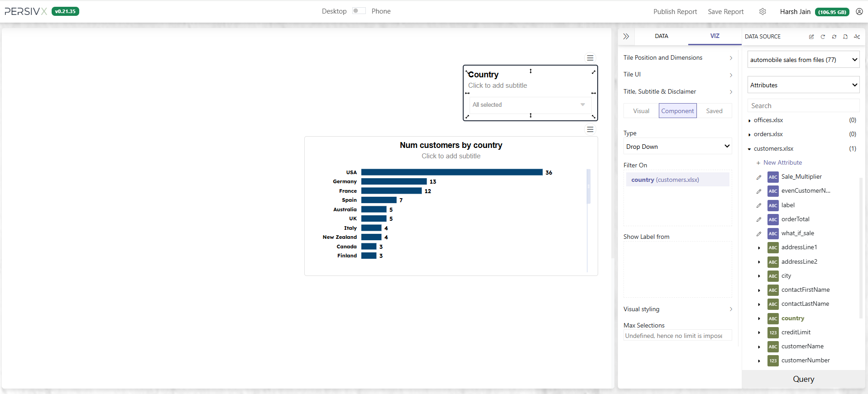The image size is (868, 394).
Task: Select the Saved tab
Action: pos(715,111)
